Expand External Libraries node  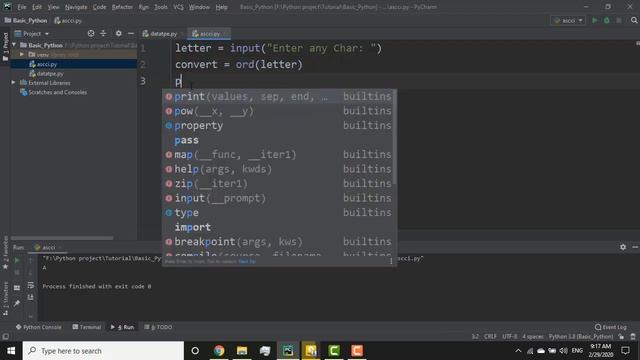[x=13, y=82]
